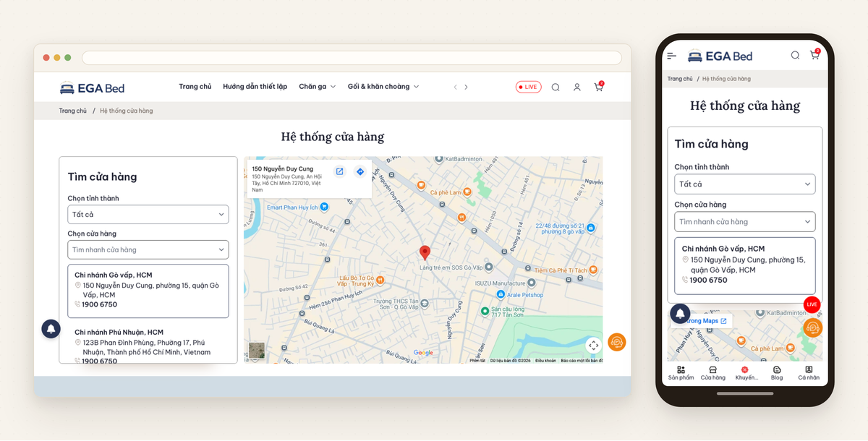
Task: Open the Tìm nhanh cửa hàng dropdown on desktop
Action: pyautogui.click(x=148, y=249)
